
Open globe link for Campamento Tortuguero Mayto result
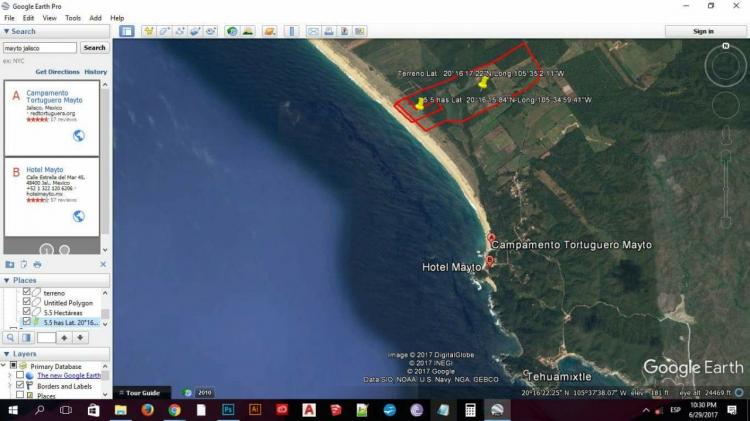[79, 136]
